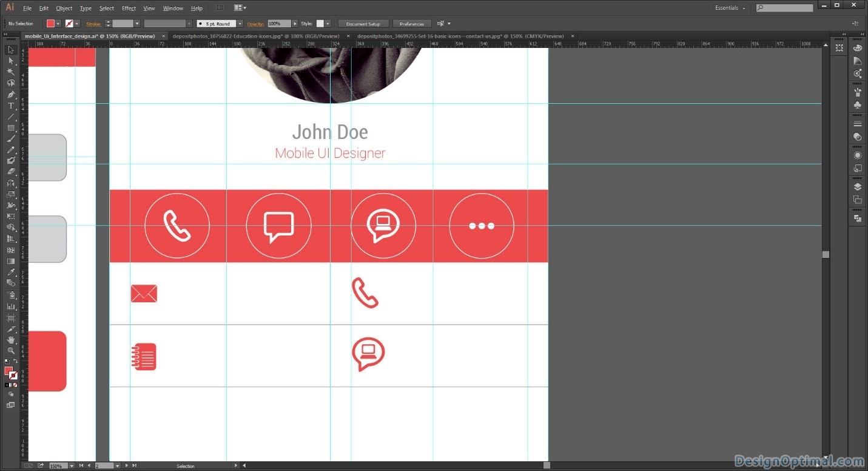Open the Window menu

(x=173, y=8)
